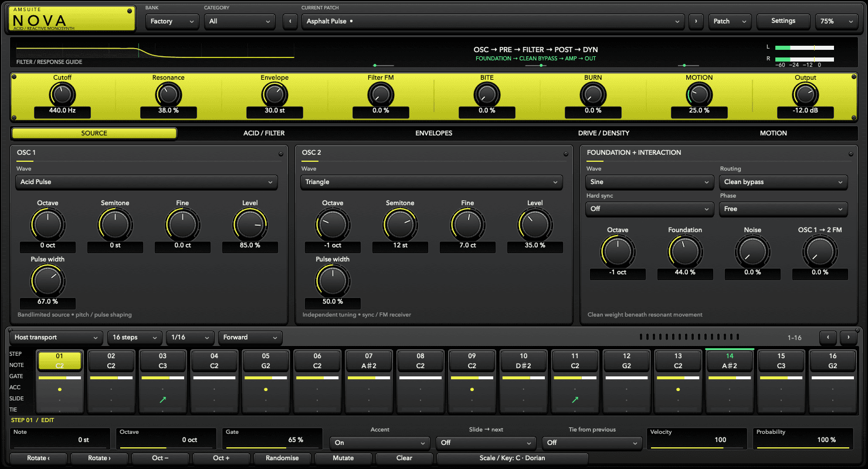
Task: Toggle the OSC 2 panel power LED
Action: coord(565,154)
